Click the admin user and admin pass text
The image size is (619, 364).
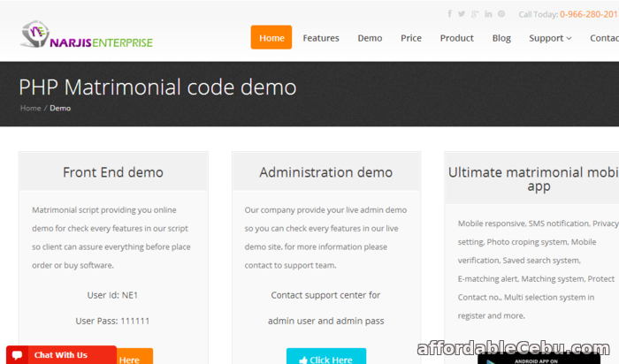326,321
